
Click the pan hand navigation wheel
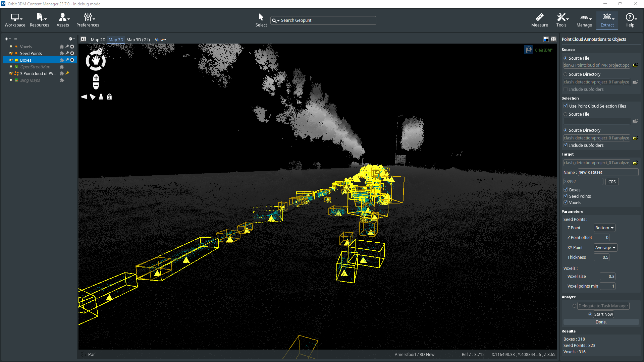96,61
